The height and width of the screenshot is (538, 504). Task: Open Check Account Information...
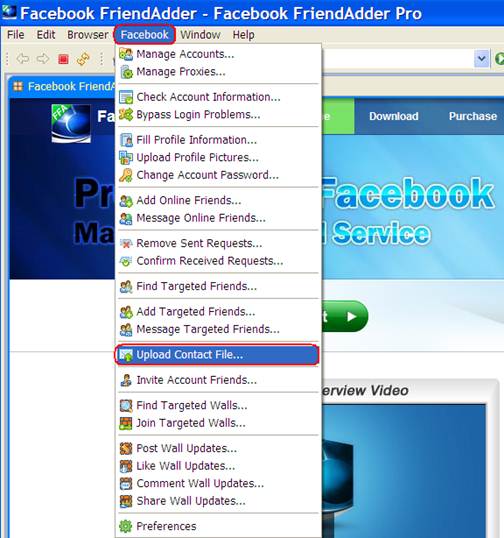click(x=218, y=97)
